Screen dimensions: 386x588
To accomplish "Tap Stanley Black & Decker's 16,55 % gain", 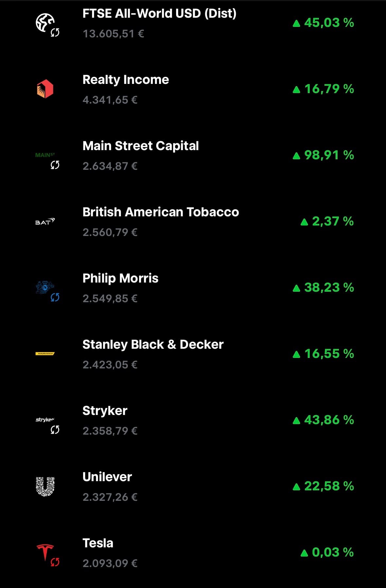I will coord(323,354).
